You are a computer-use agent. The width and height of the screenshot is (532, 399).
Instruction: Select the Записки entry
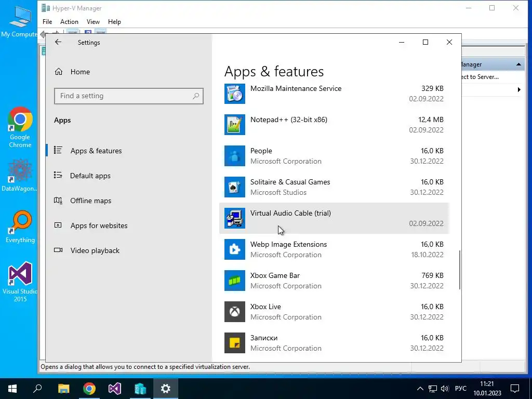pos(334,343)
